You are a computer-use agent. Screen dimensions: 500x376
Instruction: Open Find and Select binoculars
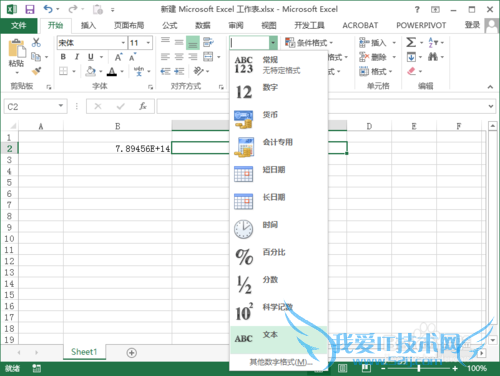pos(433,57)
